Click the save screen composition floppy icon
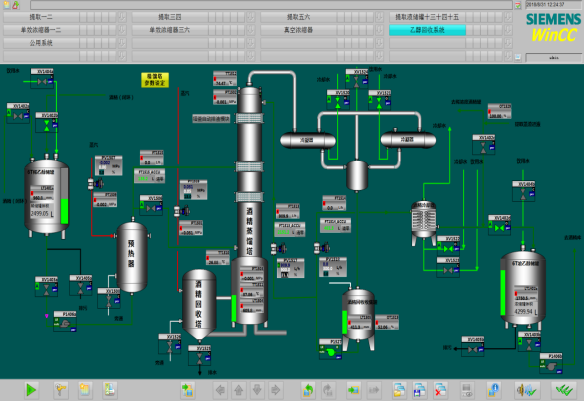The height and width of the screenshot is (402, 585). coord(420,390)
